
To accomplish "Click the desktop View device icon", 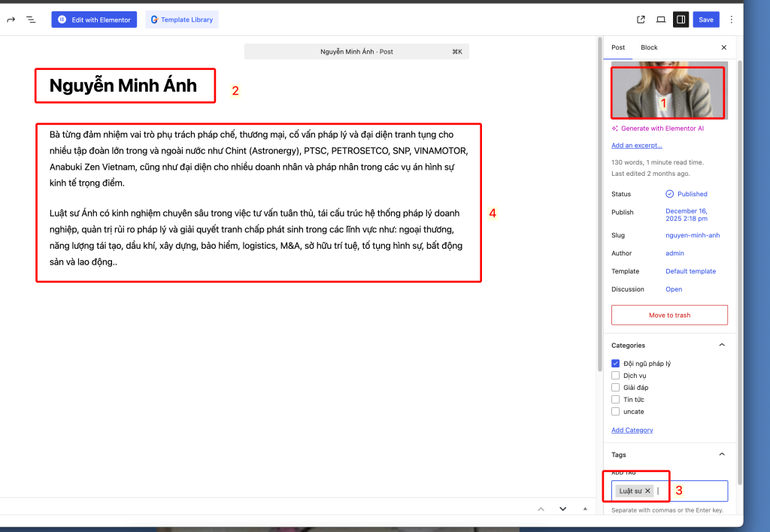I will 661,20.
